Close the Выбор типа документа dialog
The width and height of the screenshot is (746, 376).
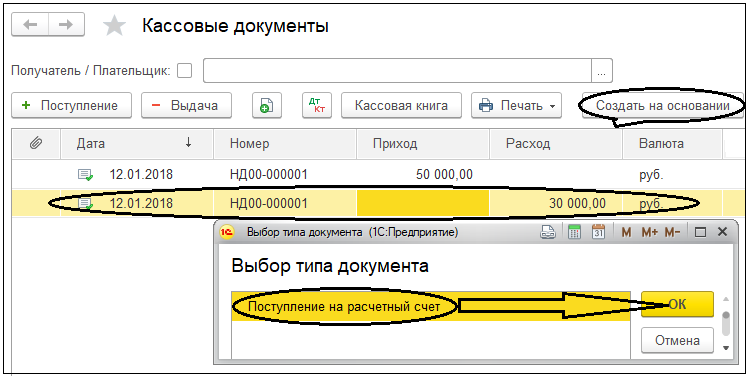tap(722, 232)
